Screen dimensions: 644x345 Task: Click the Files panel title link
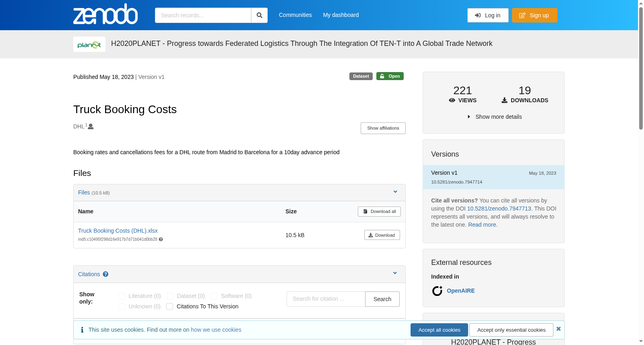click(x=84, y=192)
